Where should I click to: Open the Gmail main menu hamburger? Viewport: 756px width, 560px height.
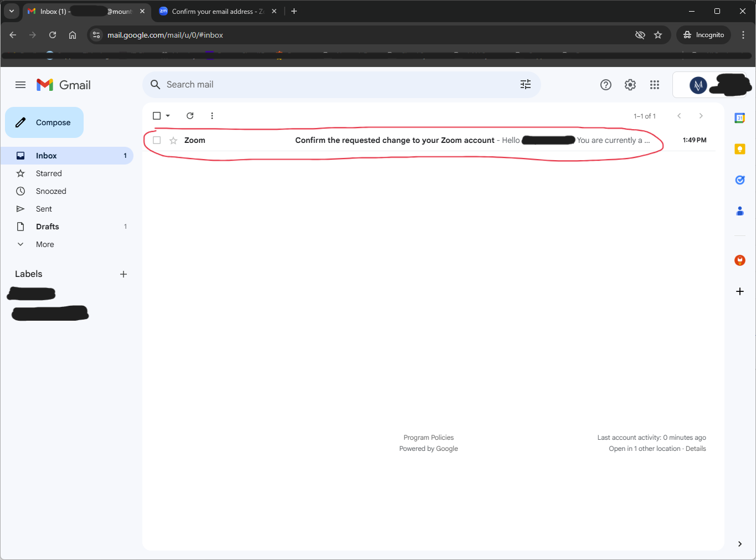click(20, 85)
